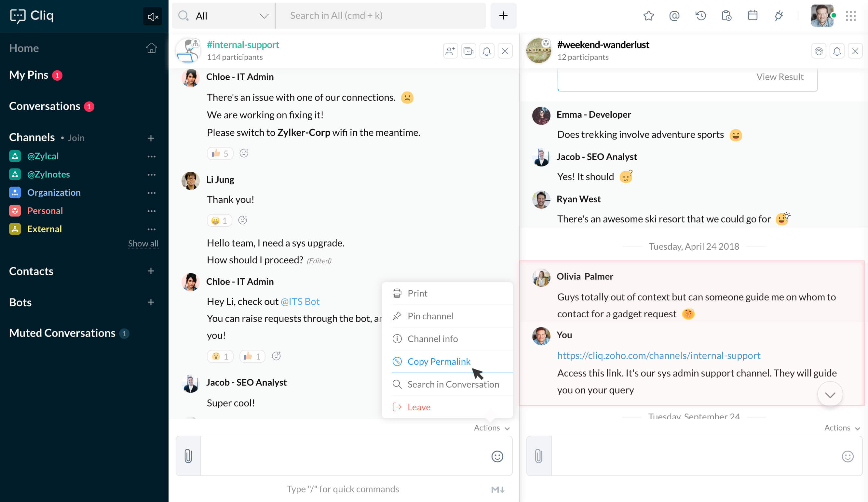Open the cliq.zoho.com internal-support link
This screenshot has height=502, width=868.
[x=658, y=355]
